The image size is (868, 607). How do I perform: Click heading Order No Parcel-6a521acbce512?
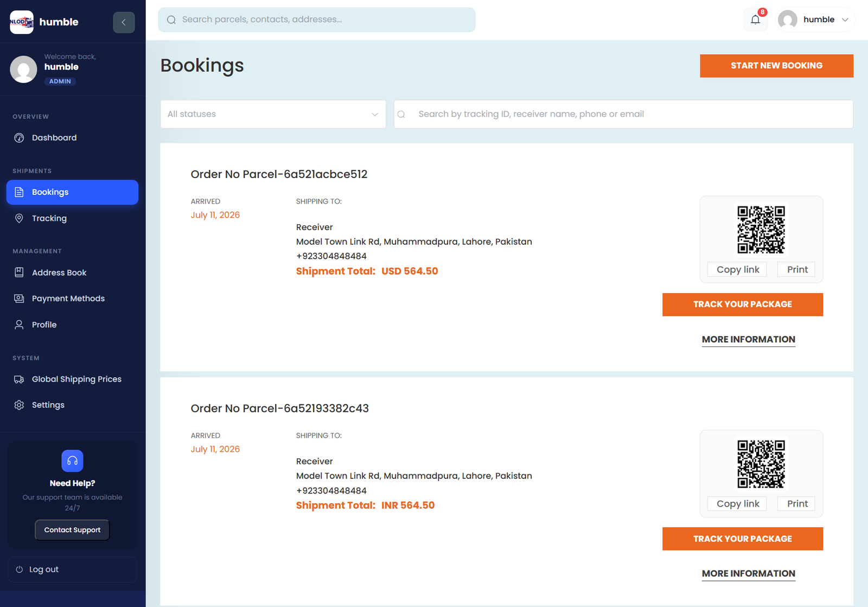coord(279,174)
